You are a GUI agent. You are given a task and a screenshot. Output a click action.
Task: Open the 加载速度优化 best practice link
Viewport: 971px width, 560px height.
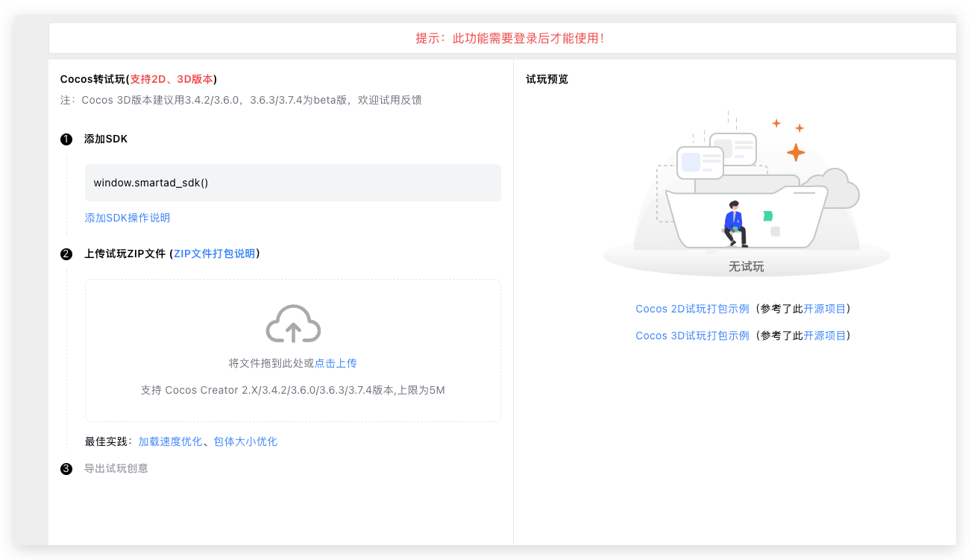pyautogui.click(x=170, y=441)
